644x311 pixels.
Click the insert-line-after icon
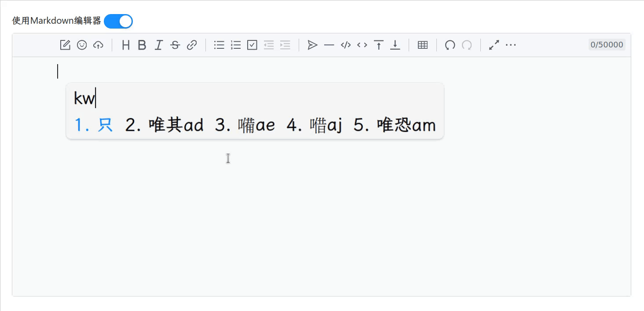[x=395, y=45]
